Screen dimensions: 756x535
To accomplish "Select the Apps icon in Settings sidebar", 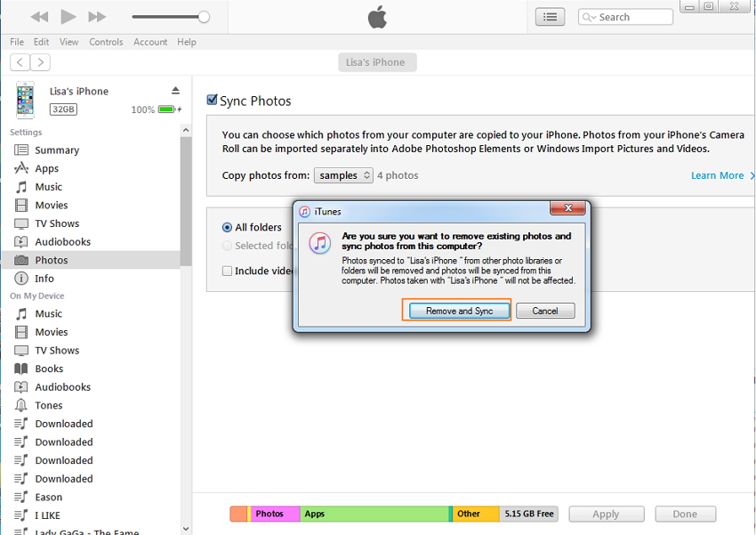I will pyautogui.click(x=20, y=168).
